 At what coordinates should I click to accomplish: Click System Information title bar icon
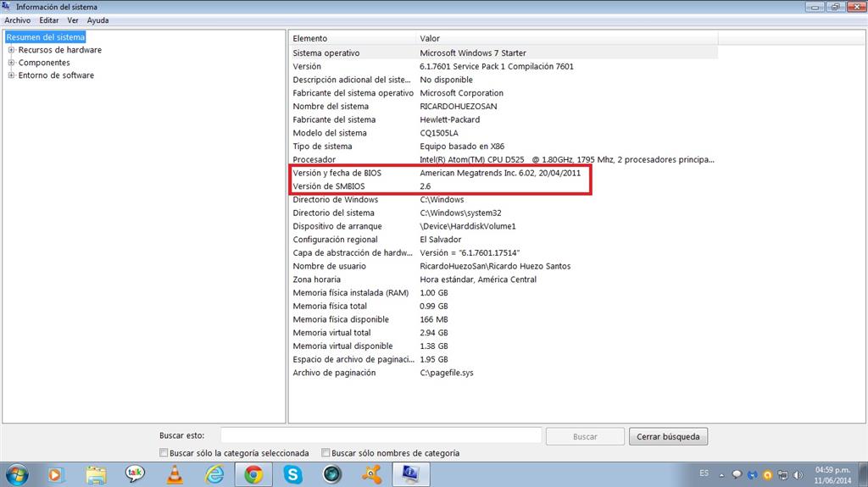tap(7, 6)
